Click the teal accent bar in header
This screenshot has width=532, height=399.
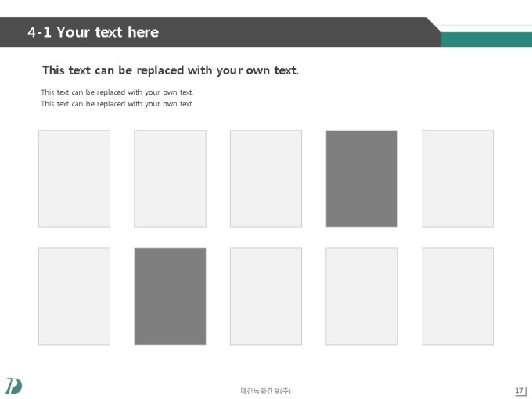487,39
